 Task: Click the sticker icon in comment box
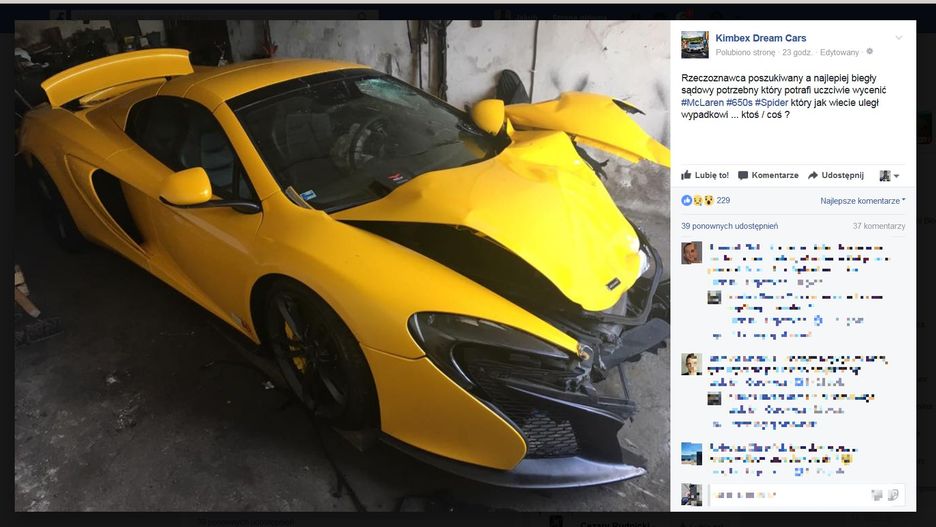pos(894,495)
